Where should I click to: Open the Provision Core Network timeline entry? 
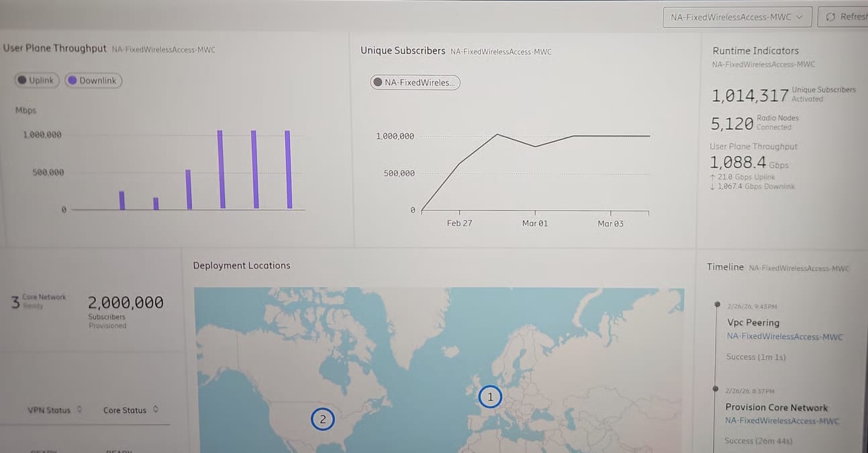pyautogui.click(x=776, y=407)
